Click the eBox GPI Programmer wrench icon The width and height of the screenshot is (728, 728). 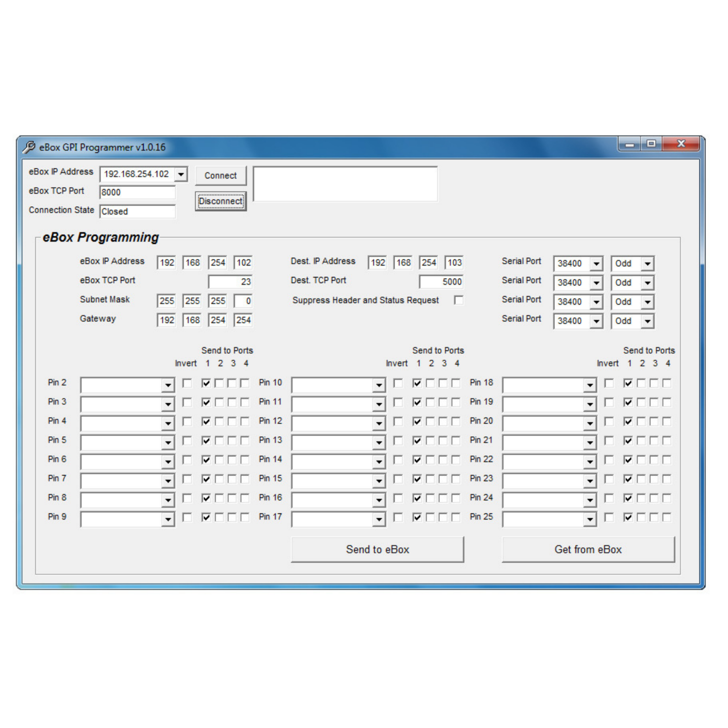point(29,147)
